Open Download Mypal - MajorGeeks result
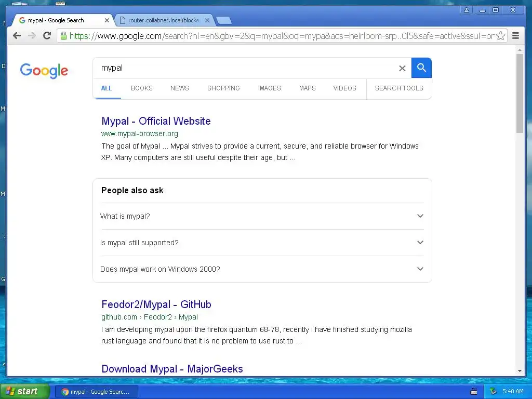Image resolution: width=532 pixels, height=399 pixels. coord(172,369)
